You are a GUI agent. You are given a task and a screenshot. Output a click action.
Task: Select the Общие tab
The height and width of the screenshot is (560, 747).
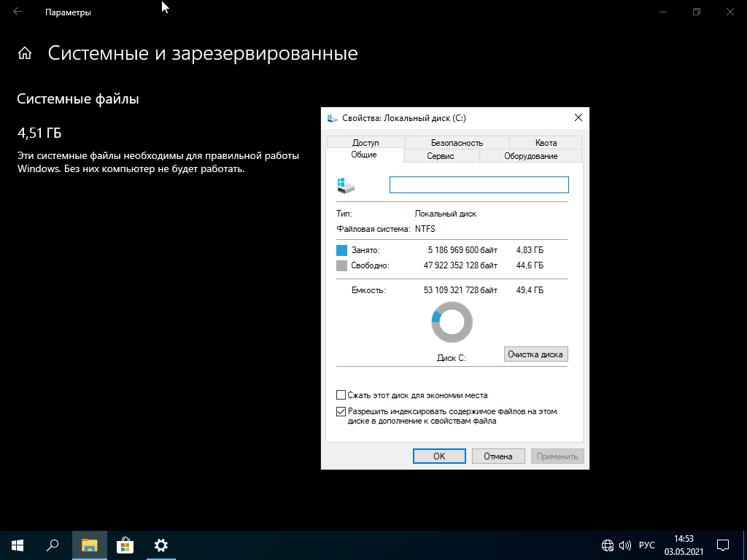(364, 155)
